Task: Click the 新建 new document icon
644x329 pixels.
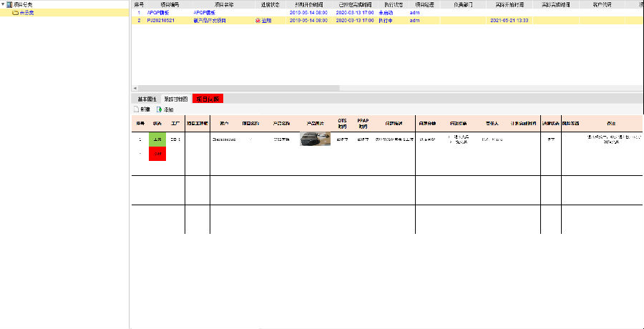Action: point(136,109)
